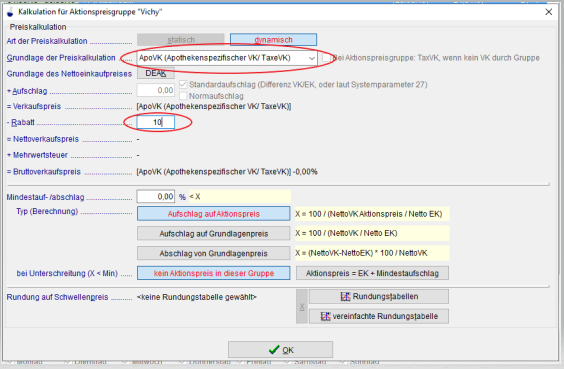The height and width of the screenshot is (369, 564).
Task: Click the vereinfachte Rundungstabelle chart icon
Action: 326,316
